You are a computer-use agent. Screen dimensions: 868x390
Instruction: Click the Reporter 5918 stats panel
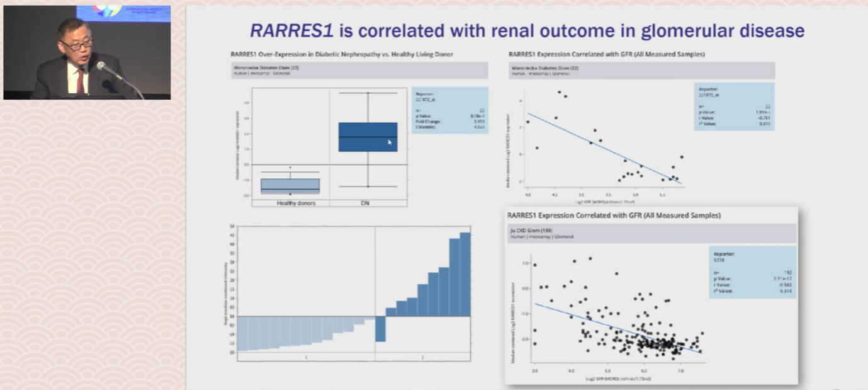[x=752, y=272]
